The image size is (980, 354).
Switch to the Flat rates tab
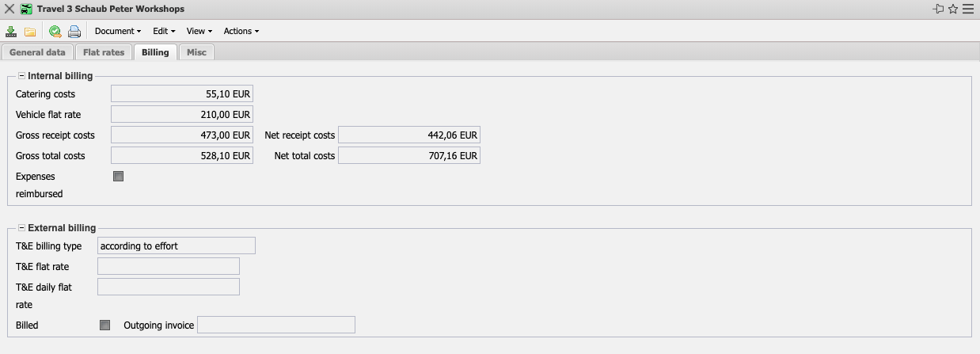pos(104,52)
